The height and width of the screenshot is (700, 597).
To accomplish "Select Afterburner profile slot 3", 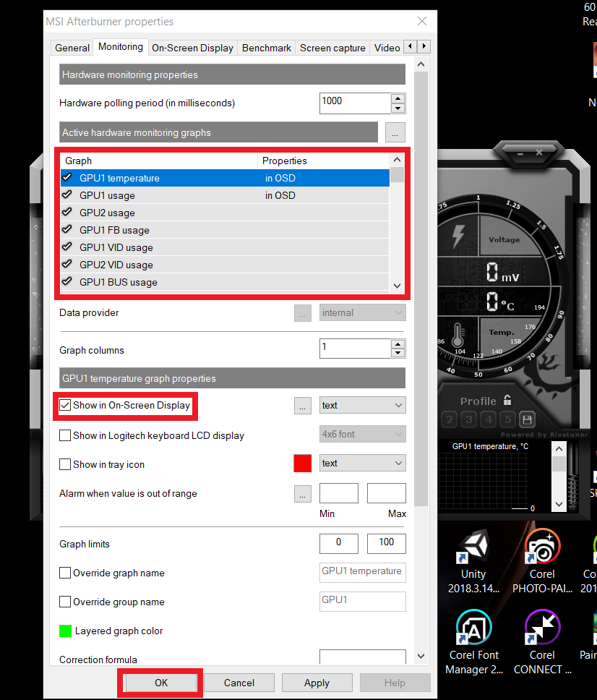I will 469,419.
